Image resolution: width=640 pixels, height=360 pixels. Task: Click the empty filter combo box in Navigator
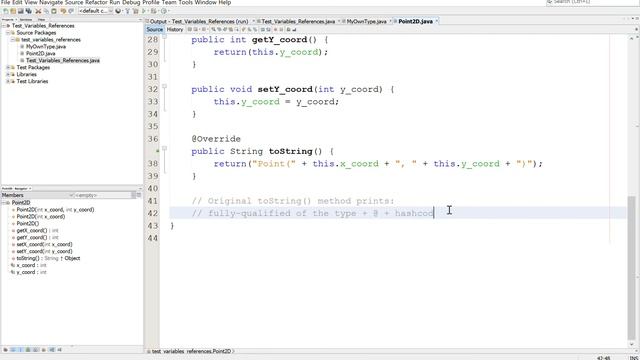[102, 195]
